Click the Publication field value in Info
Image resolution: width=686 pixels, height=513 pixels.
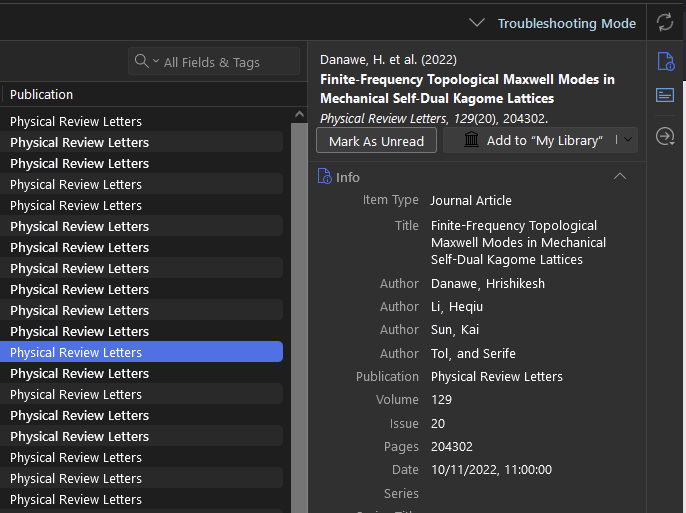(x=497, y=376)
